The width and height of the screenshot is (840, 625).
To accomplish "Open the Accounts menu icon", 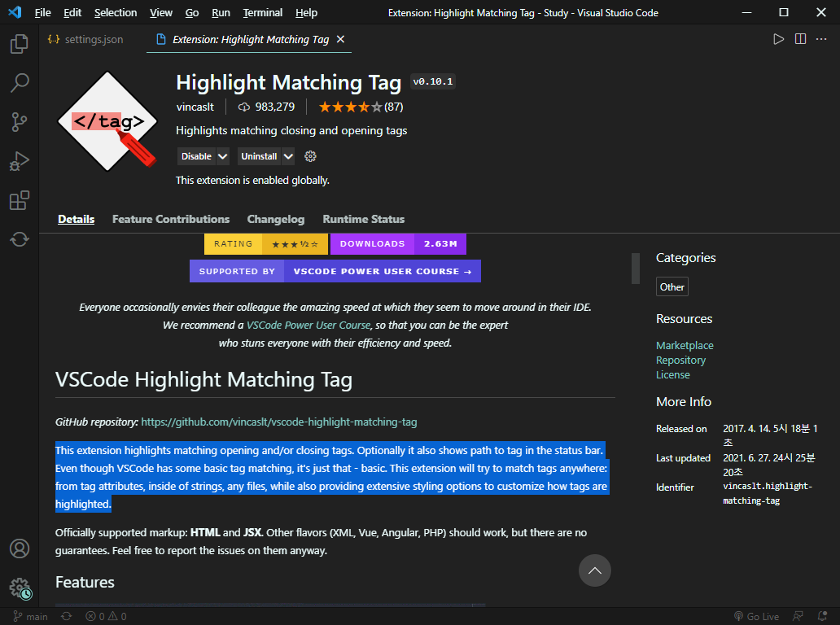I will pyautogui.click(x=20, y=549).
